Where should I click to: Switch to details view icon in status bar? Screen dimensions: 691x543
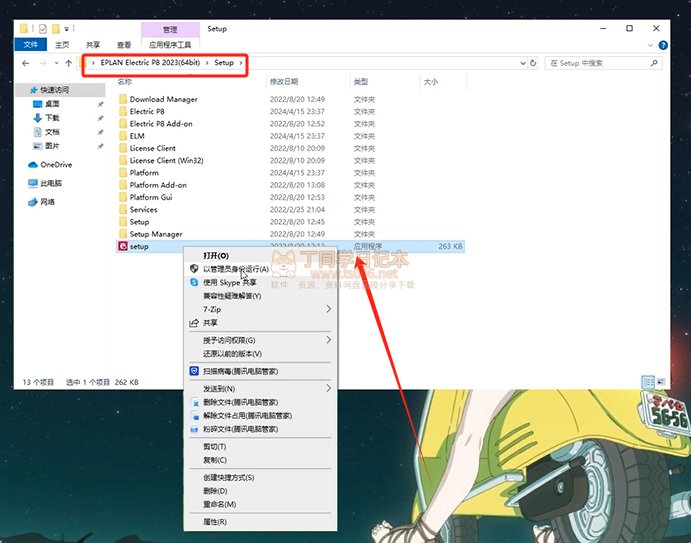coord(648,382)
